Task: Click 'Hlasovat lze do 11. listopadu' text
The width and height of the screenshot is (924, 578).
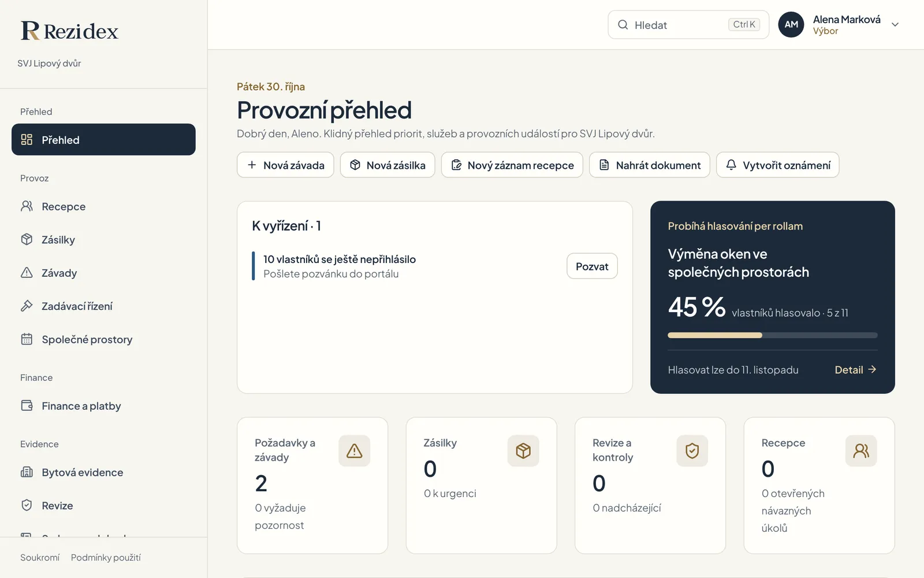Action: [733, 370]
